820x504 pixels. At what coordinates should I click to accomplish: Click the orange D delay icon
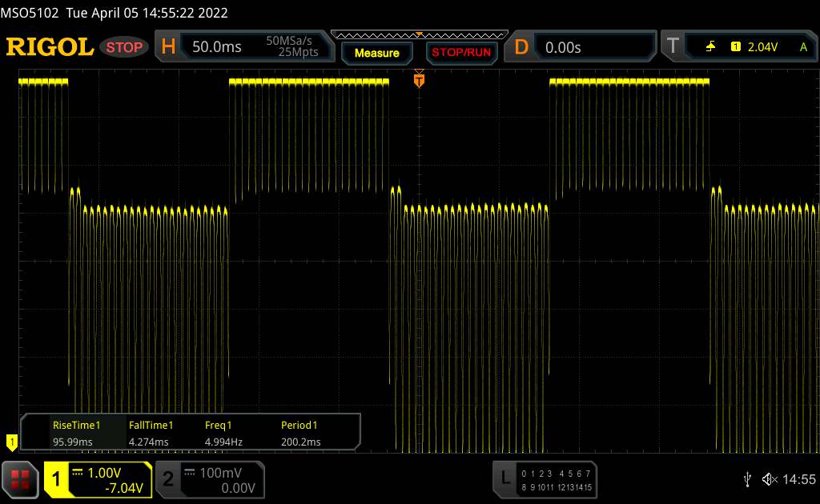[x=521, y=47]
